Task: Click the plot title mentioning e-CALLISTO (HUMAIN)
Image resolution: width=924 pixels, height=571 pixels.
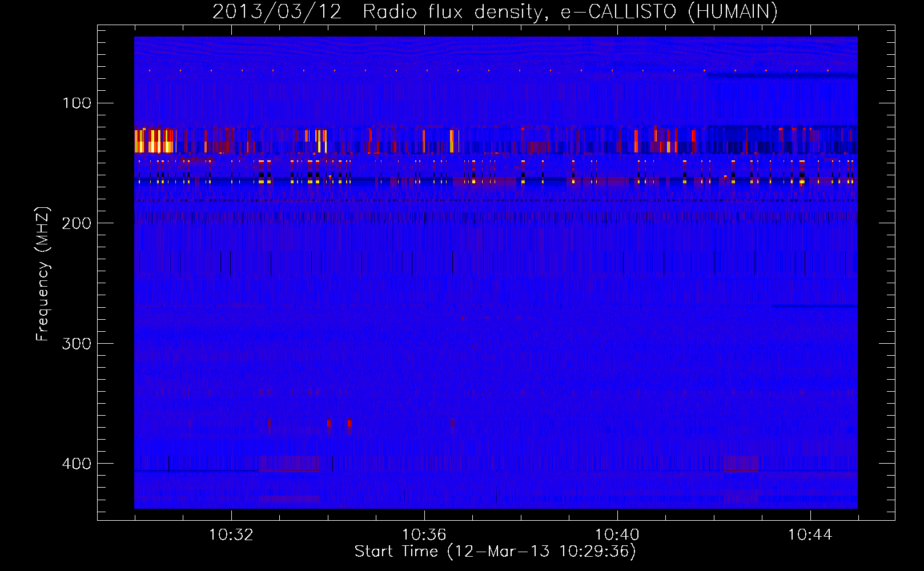Action: coord(495,11)
